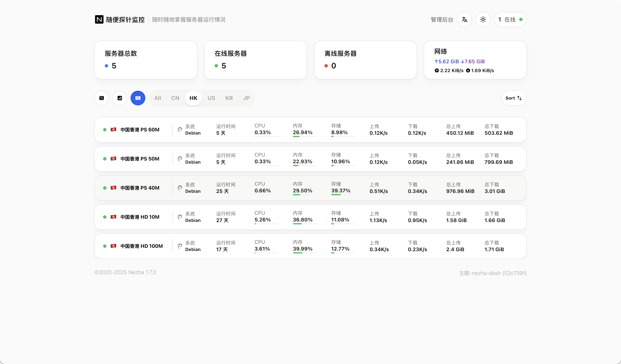
Task: Open the 中国香港 PS 60M server row
Action: tap(140, 130)
